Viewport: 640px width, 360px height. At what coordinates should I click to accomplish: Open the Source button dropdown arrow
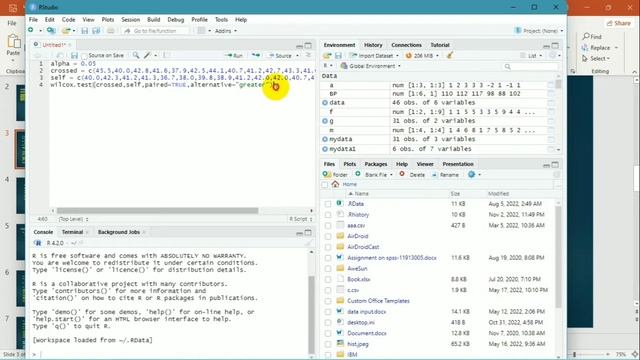pos(298,56)
